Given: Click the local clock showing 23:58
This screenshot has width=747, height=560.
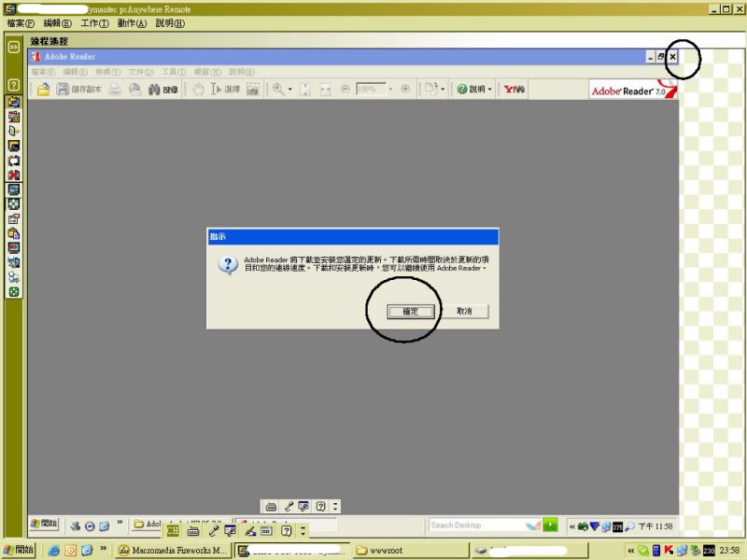Looking at the screenshot, I should pyautogui.click(x=729, y=551).
